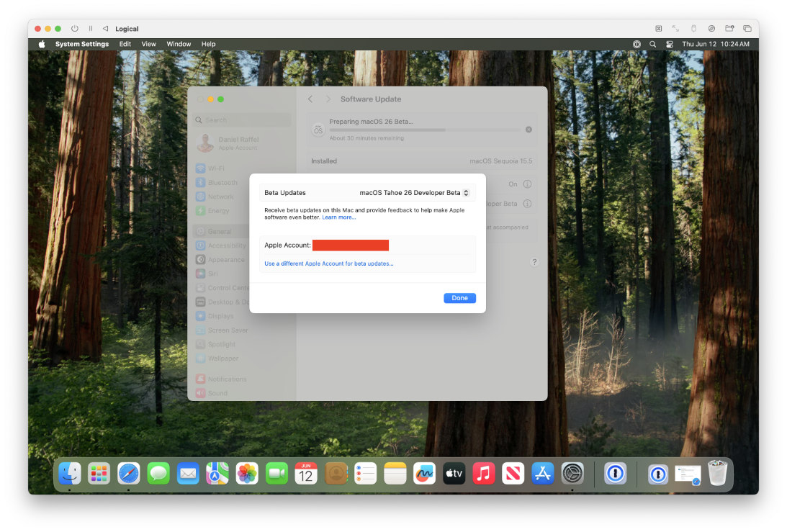
Task: Click the Learn more link
Action: [x=339, y=217]
